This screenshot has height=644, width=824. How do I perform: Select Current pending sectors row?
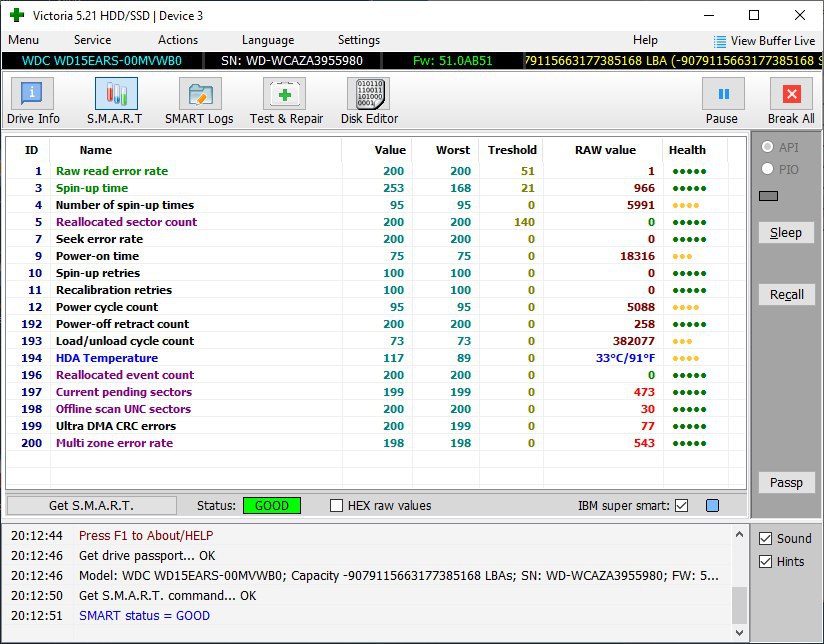tap(376, 392)
